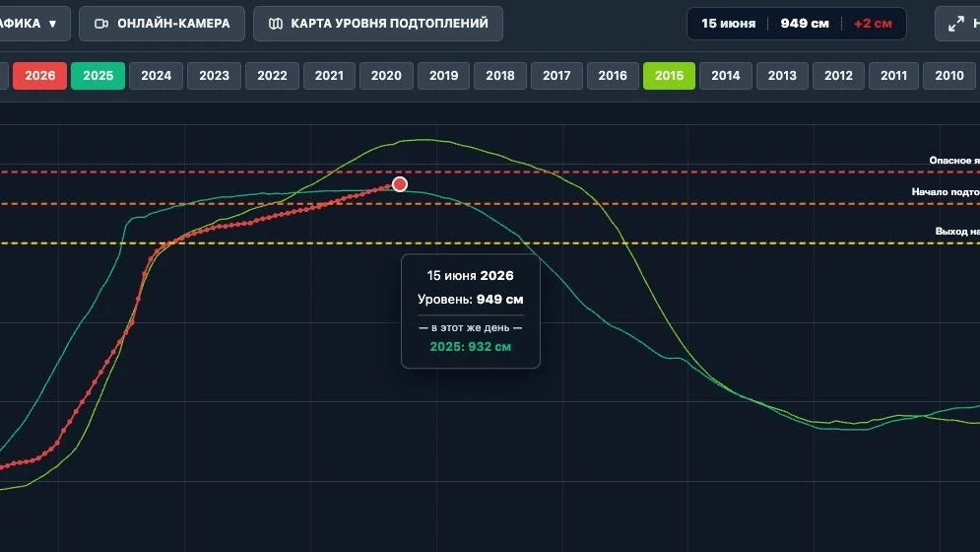Toggle the 2020 year series
Viewport: 980px width, 552px height.
tap(386, 76)
